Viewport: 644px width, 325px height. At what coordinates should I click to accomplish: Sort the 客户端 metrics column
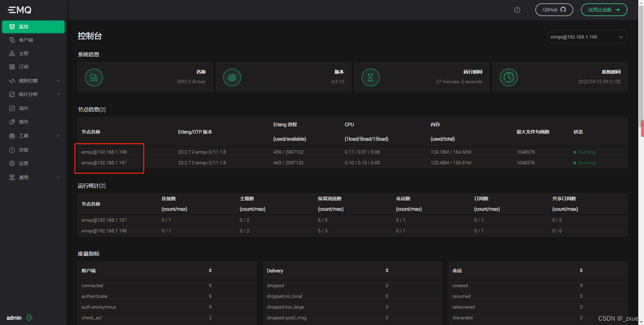[x=210, y=270]
